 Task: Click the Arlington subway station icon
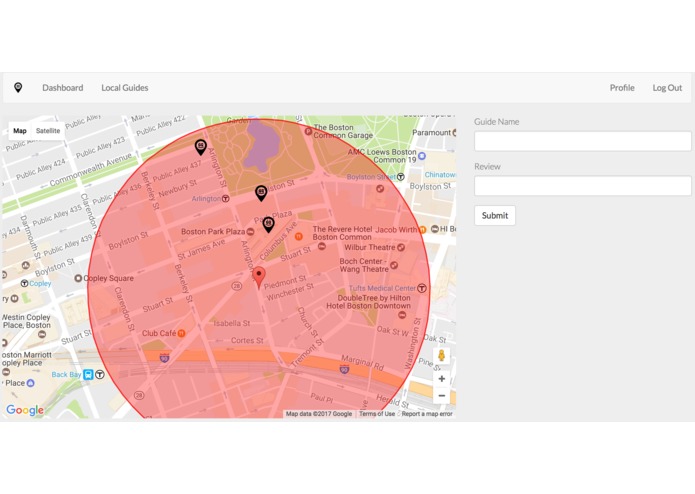(x=226, y=198)
